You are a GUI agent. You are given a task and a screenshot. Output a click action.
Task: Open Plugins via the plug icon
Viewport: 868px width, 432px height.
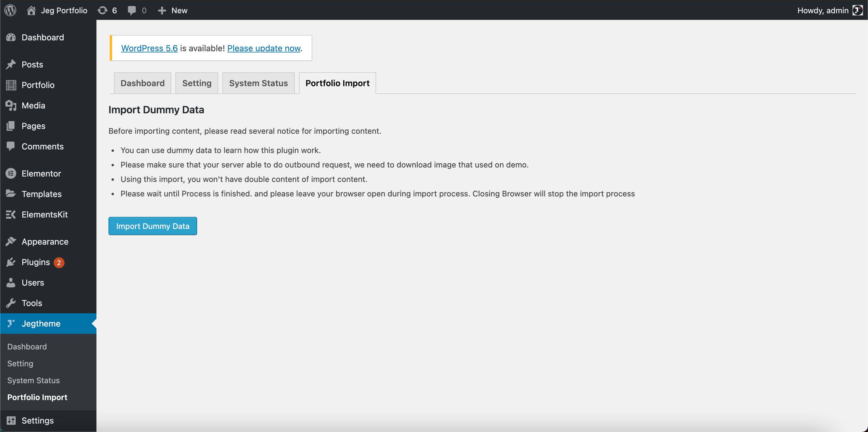point(11,262)
